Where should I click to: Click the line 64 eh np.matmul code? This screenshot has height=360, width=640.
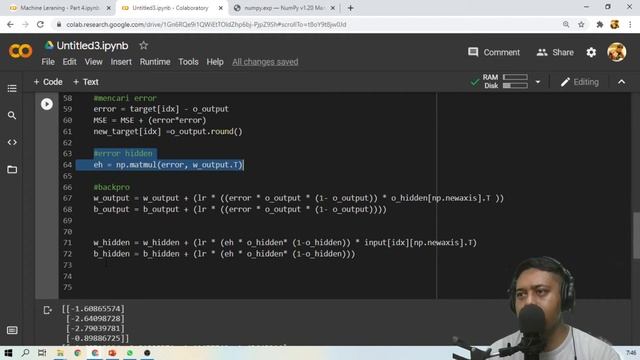pyautogui.click(x=168, y=164)
